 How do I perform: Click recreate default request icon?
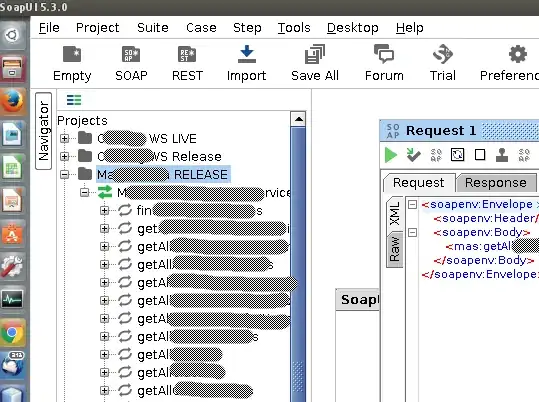(x=458, y=155)
